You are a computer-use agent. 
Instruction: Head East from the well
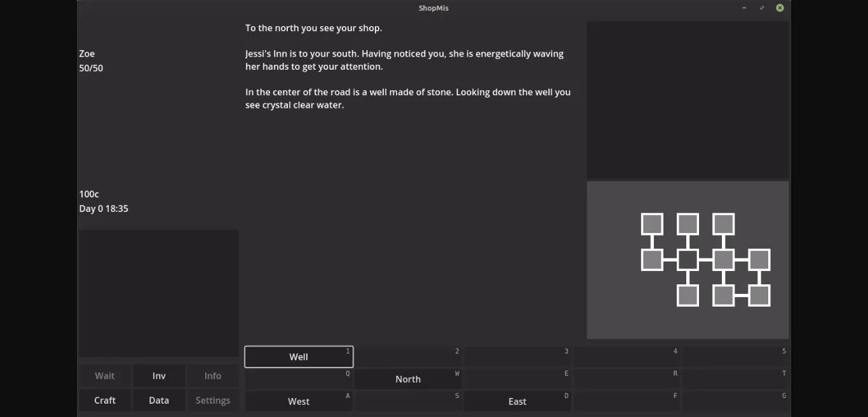click(x=517, y=400)
